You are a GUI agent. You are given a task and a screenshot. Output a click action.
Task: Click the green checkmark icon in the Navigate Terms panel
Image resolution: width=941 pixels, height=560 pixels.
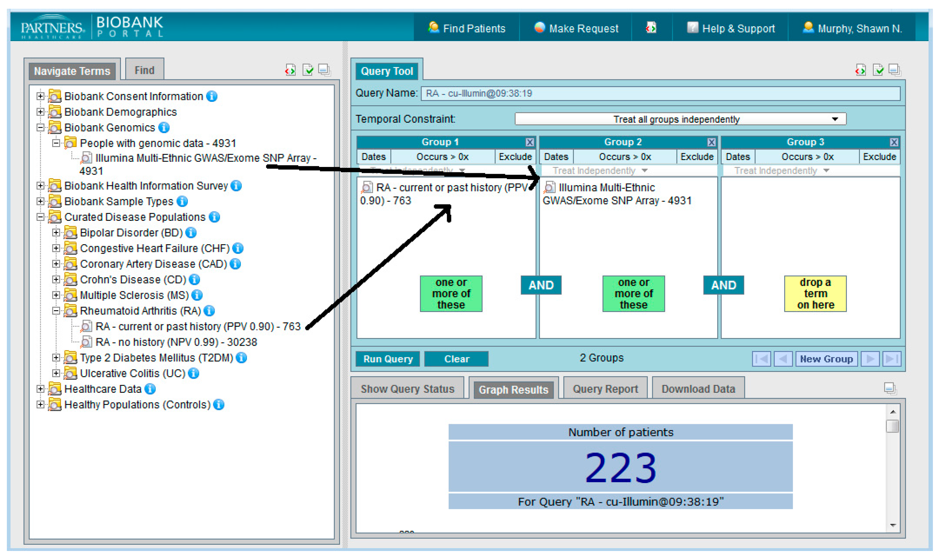click(x=308, y=70)
